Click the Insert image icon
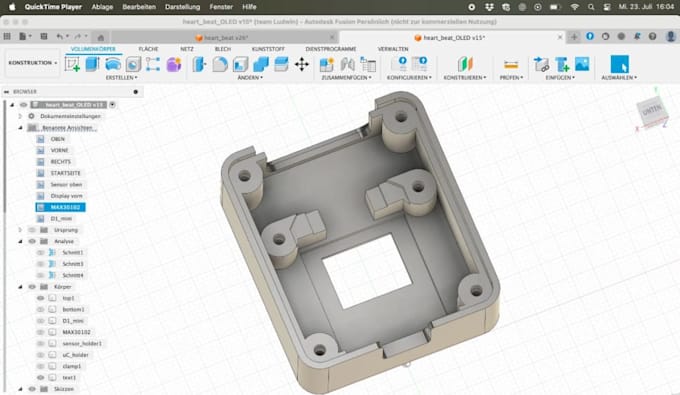 click(x=582, y=64)
